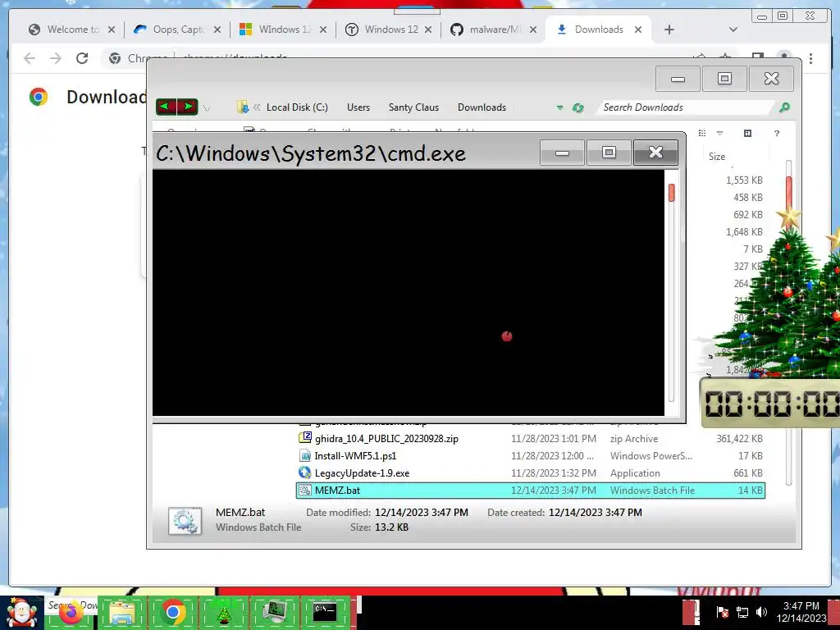Navigate to Users breadcrumb

(x=358, y=107)
